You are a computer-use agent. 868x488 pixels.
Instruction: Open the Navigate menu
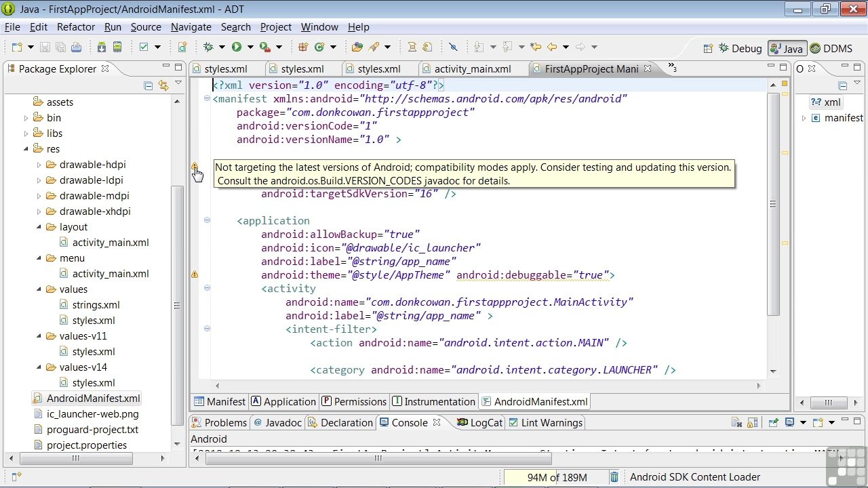click(x=191, y=27)
